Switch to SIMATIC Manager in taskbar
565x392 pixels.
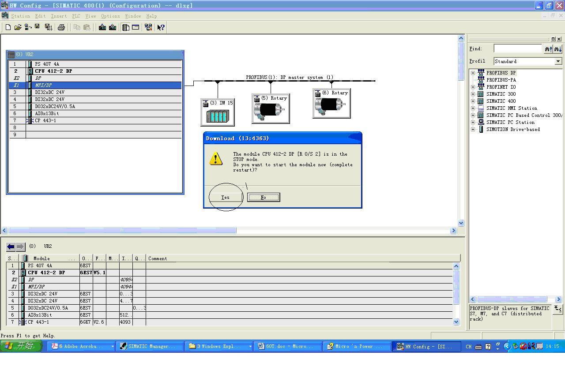pos(151,346)
